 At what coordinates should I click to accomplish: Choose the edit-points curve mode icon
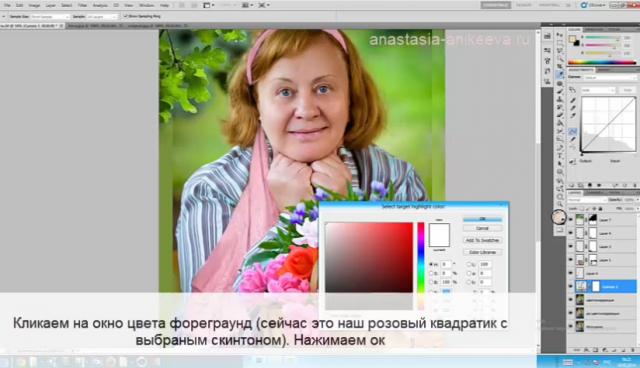(x=573, y=131)
